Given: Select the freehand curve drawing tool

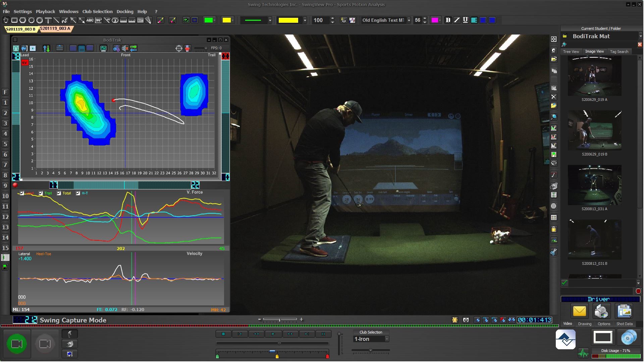Looking at the screenshot, I should [x=65, y=20].
